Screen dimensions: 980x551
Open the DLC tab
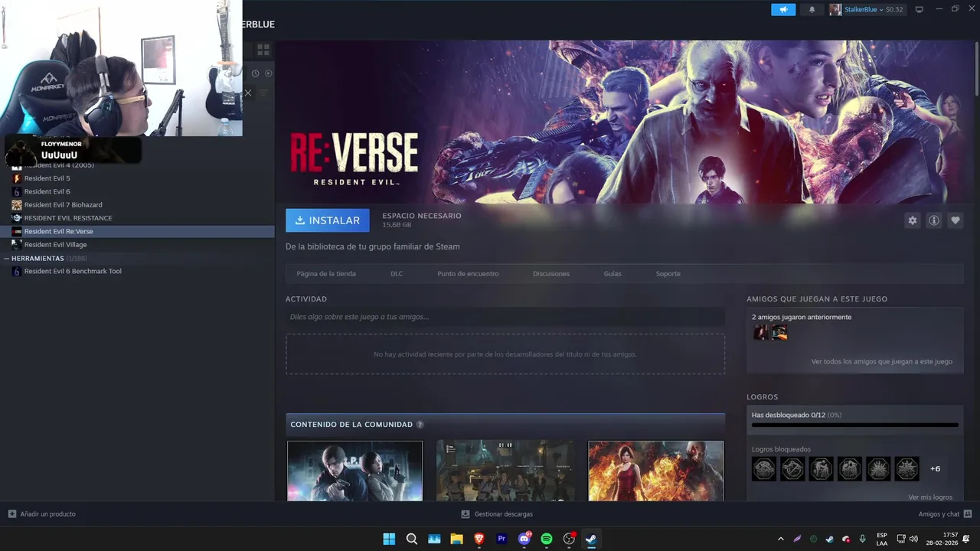coord(397,274)
